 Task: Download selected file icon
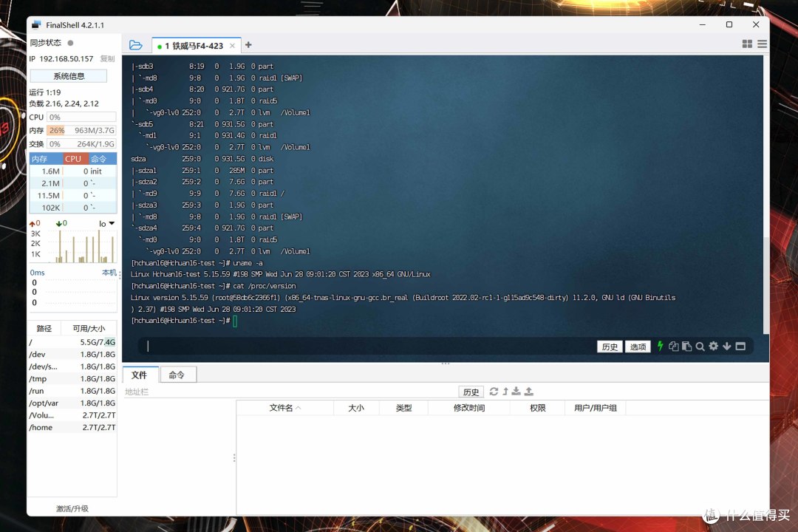516,391
